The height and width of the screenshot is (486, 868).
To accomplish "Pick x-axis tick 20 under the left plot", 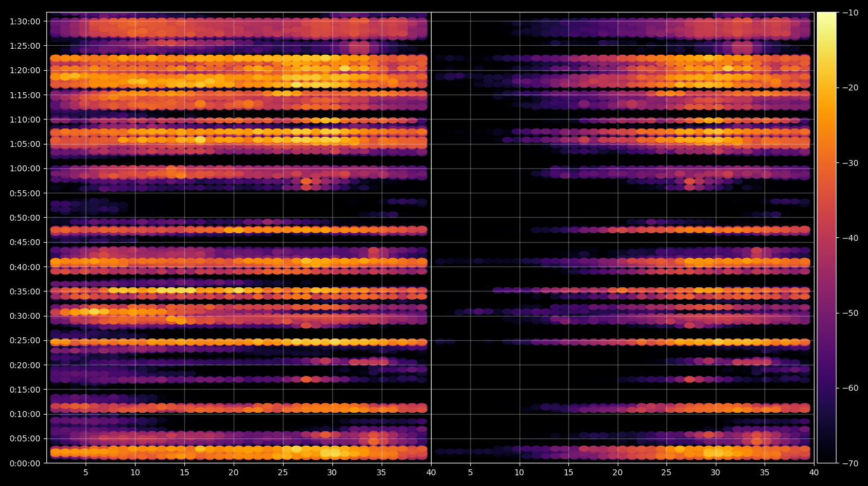I will (x=234, y=473).
